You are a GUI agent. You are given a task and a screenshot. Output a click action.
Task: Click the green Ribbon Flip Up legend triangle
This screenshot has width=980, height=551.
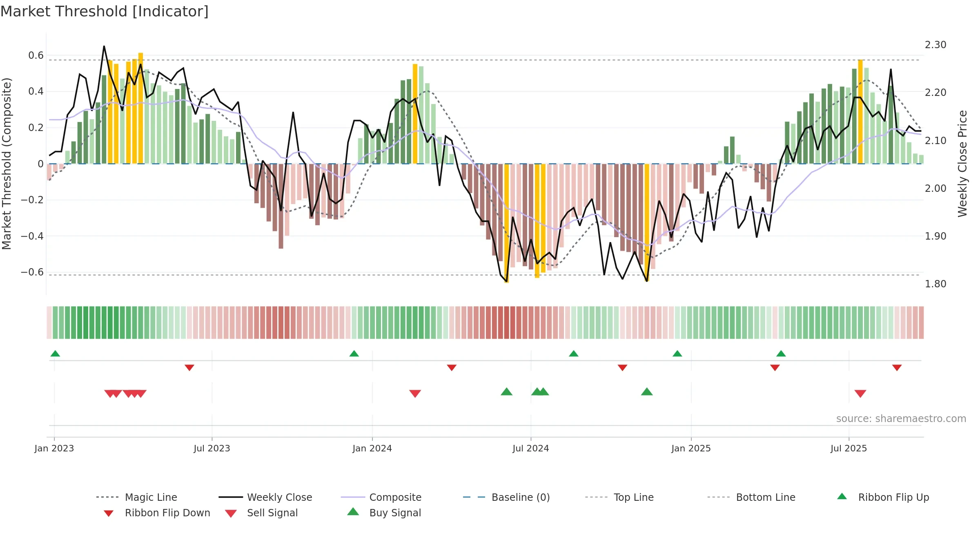(842, 496)
